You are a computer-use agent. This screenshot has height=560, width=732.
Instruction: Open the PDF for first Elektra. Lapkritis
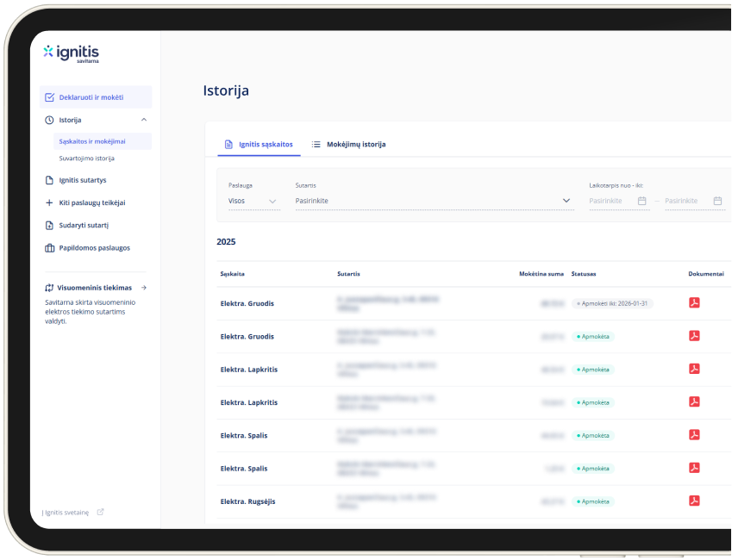(694, 369)
